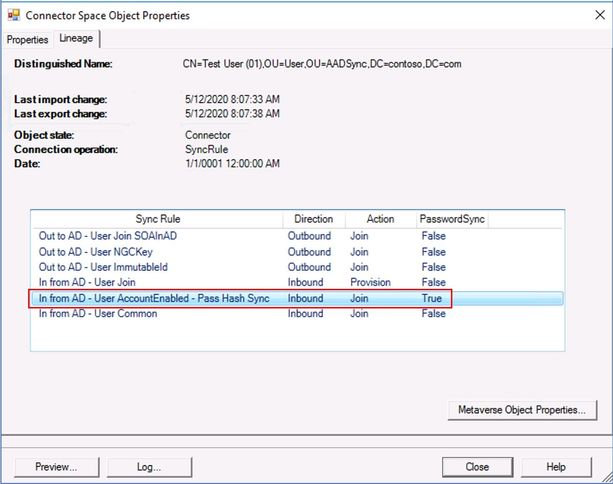Click the Last export change timestamp
The height and width of the screenshot is (484, 613).
pyautogui.click(x=232, y=114)
